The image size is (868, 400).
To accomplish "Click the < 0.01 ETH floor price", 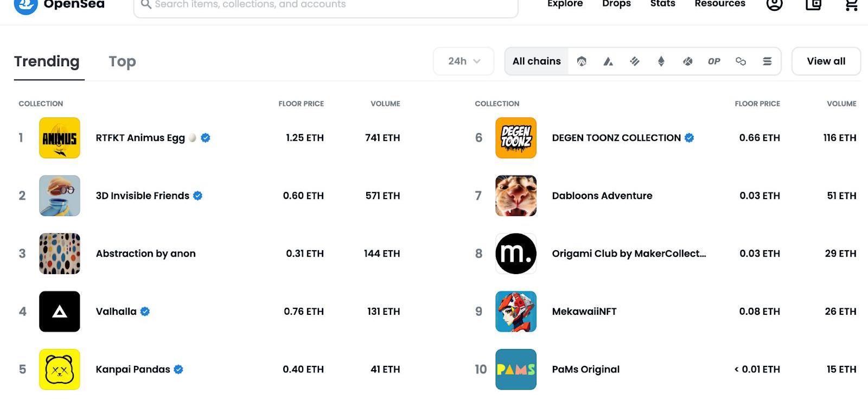I will point(757,370).
